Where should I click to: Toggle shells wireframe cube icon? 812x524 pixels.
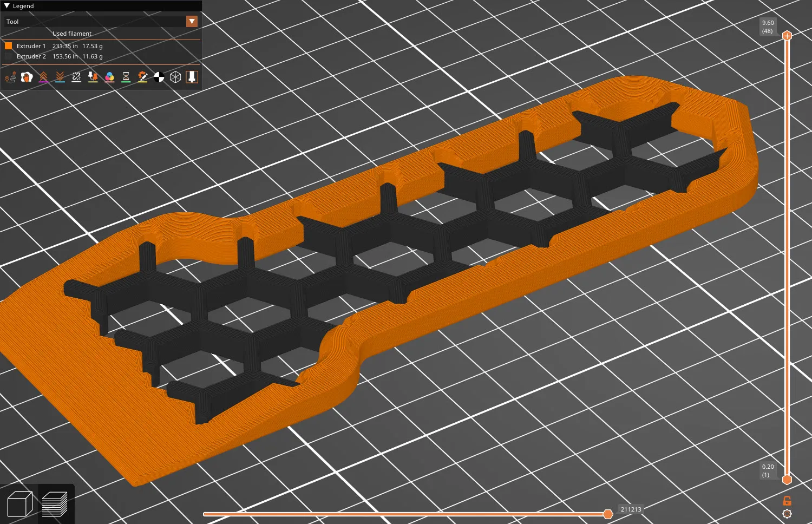click(x=175, y=77)
